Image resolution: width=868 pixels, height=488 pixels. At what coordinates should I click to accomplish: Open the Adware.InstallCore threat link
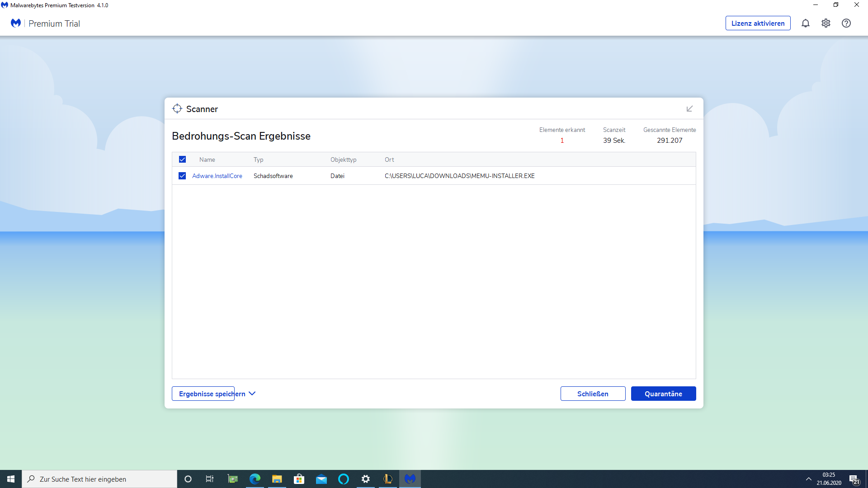(217, 176)
